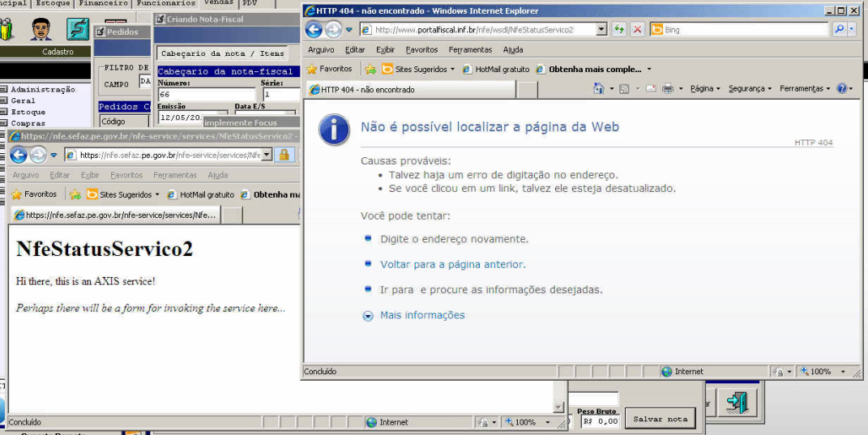
Task: Open a new tab in HTTP 404 window
Action: click(528, 90)
